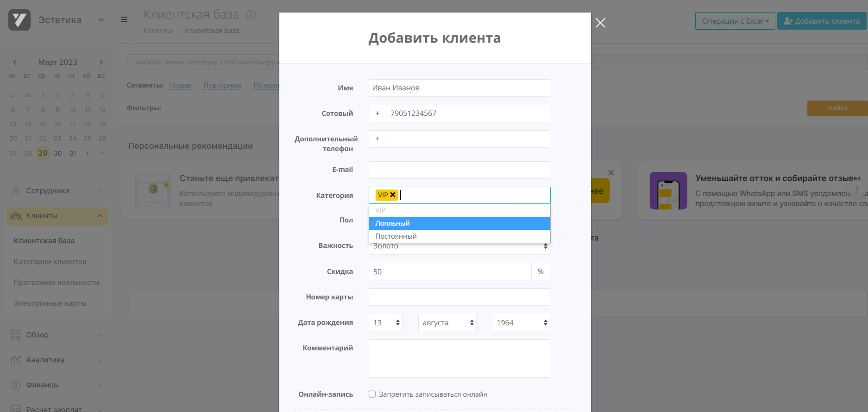Click the E-mail input field

point(459,170)
